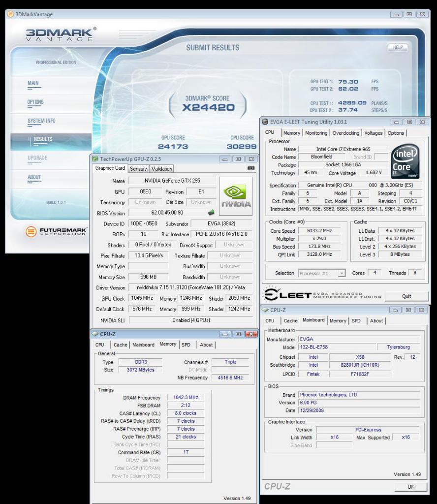Click the EVGA E-LEET title bar icon

265,122
